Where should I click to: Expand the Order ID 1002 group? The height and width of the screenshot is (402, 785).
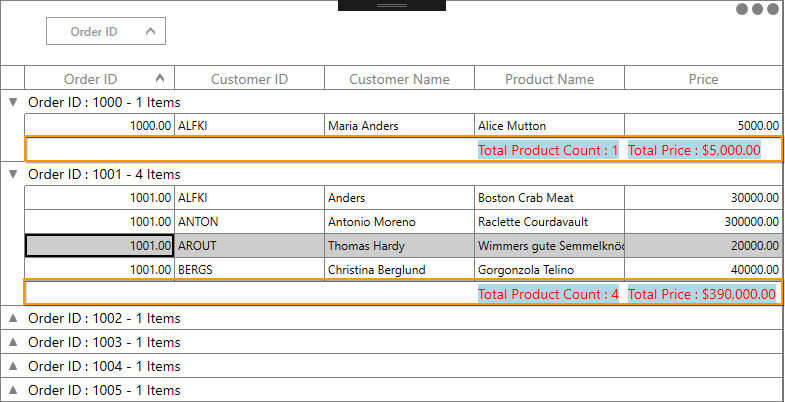(x=13, y=318)
